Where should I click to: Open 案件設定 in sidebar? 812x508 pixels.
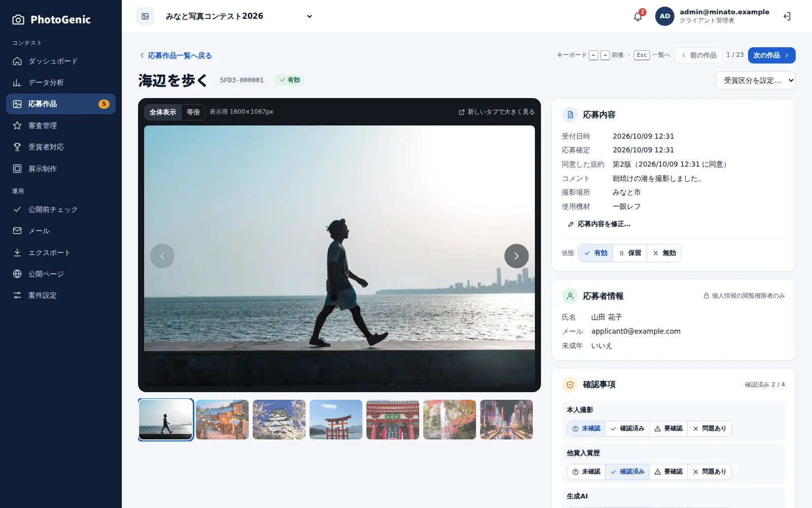point(61,295)
